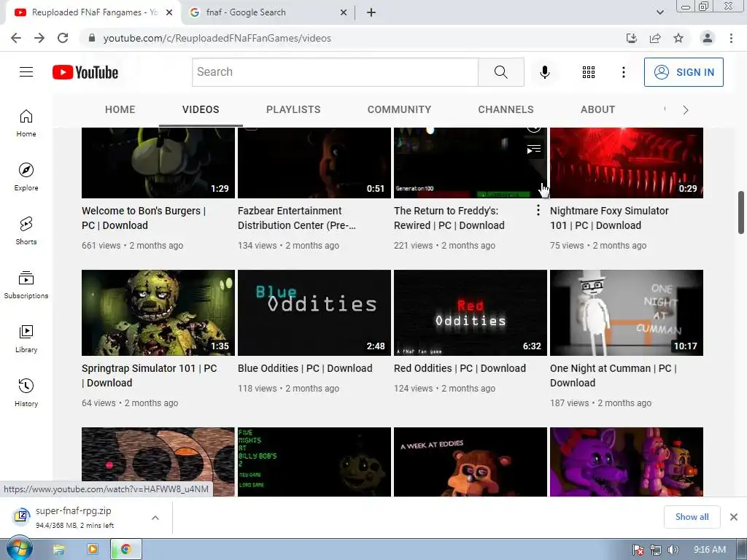
Task: Click the Blue Oddities video thumbnail
Action: (314, 313)
